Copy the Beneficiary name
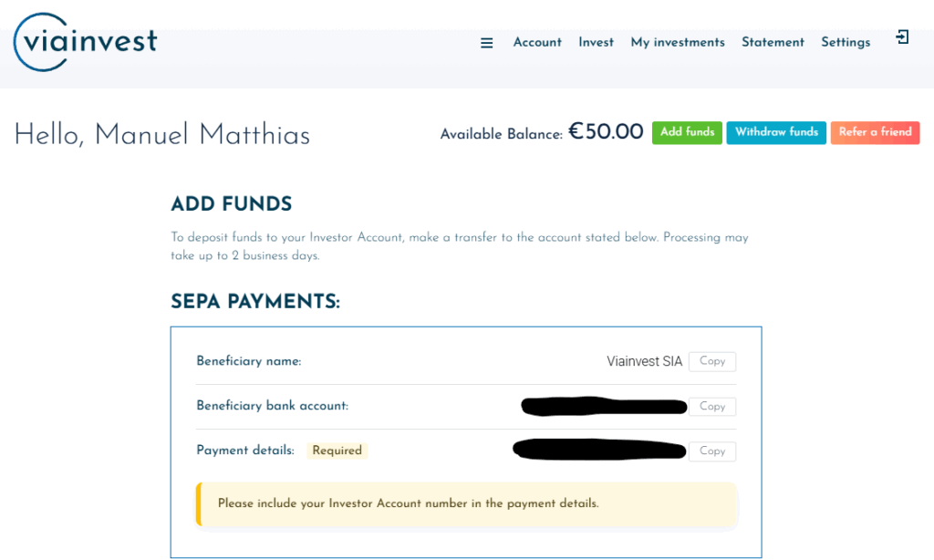The width and height of the screenshot is (934, 560). (x=711, y=361)
